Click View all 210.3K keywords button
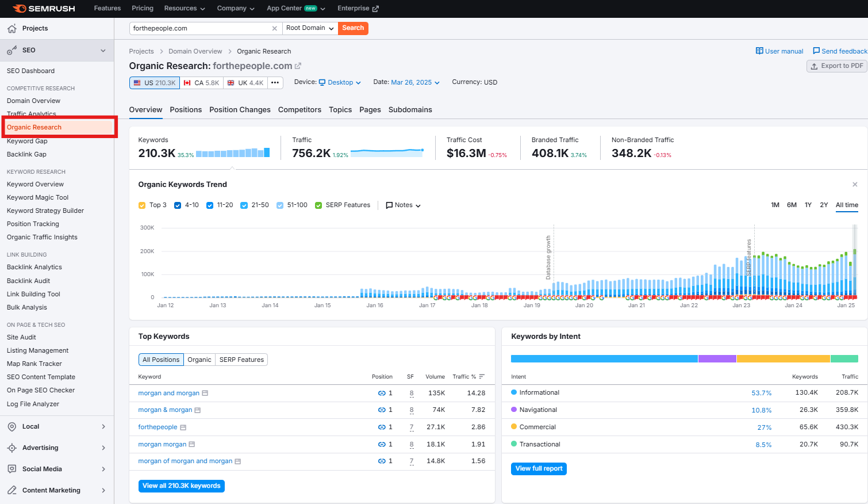This screenshot has height=504, width=868. coord(182,486)
